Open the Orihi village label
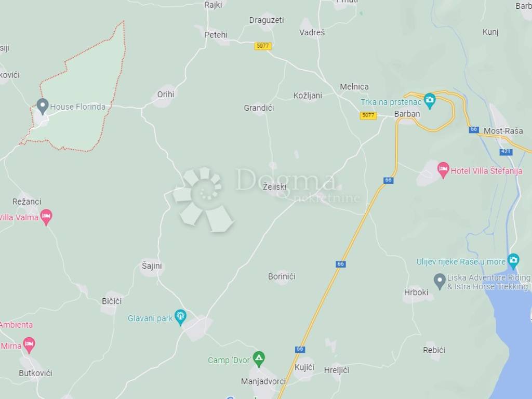Screen dimensions: 532x399 click(166, 95)
